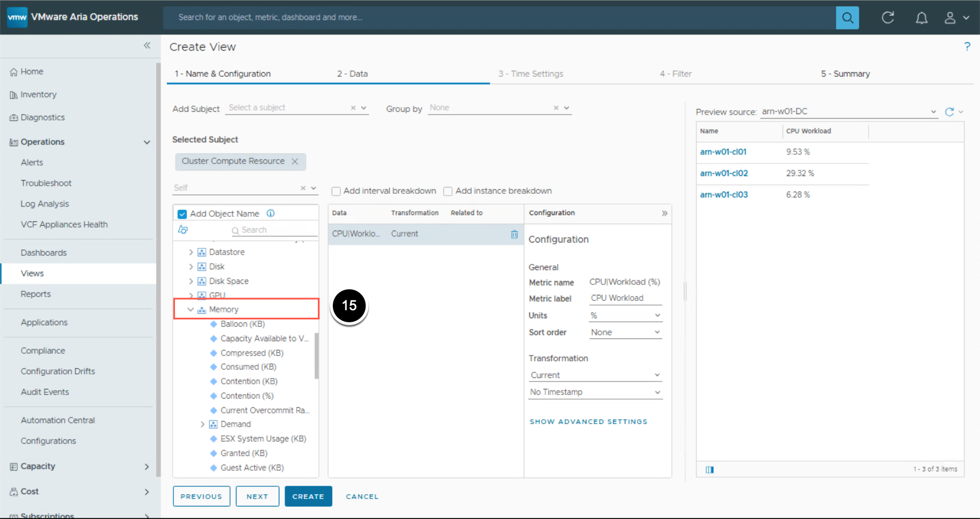This screenshot has width=980, height=519.
Task: Click the search magnifier button
Action: pos(847,18)
